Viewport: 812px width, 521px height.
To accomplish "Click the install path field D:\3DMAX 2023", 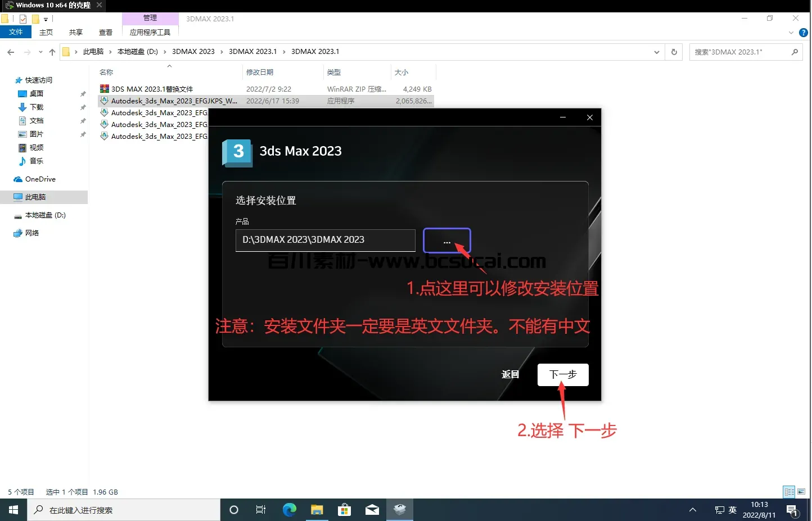I will pyautogui.click(x=325, y=240).
